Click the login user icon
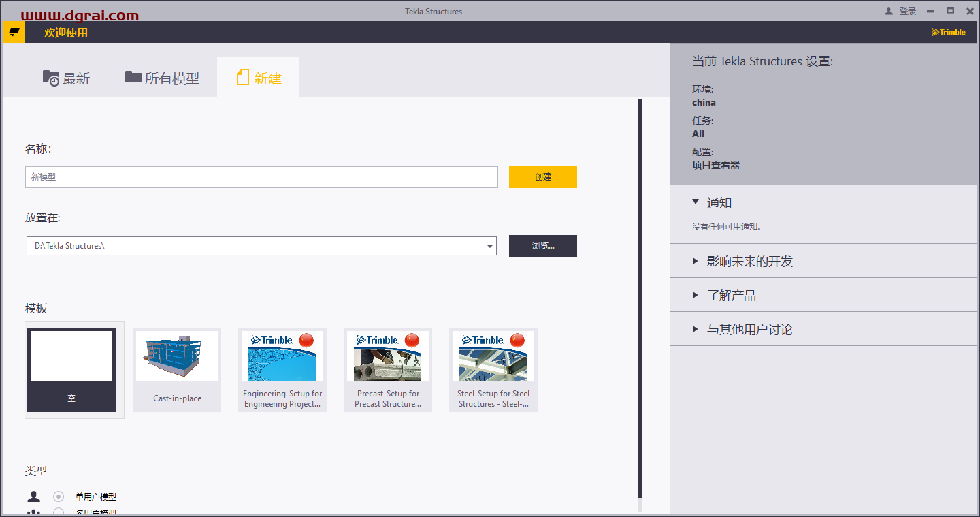 (x=888, y=12)
